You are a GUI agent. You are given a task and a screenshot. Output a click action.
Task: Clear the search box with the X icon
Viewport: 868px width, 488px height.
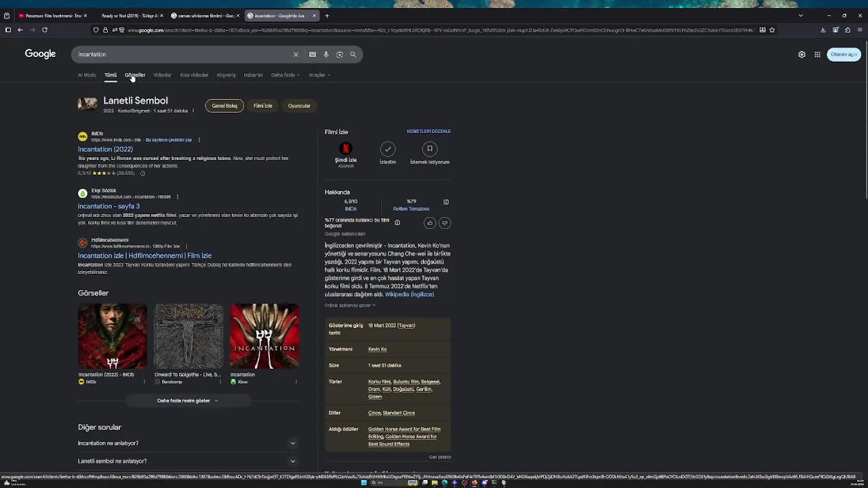[296, 54]
